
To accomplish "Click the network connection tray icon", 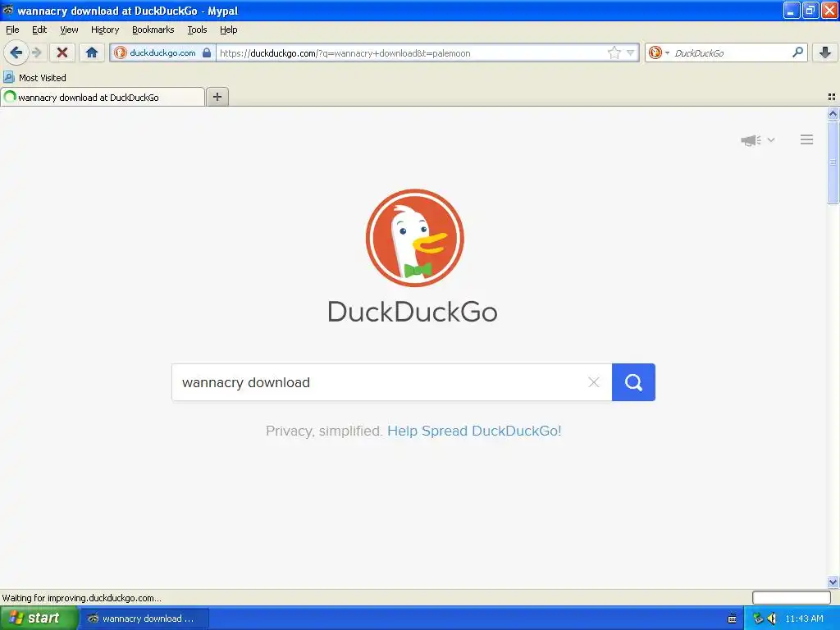I will 757,619.
